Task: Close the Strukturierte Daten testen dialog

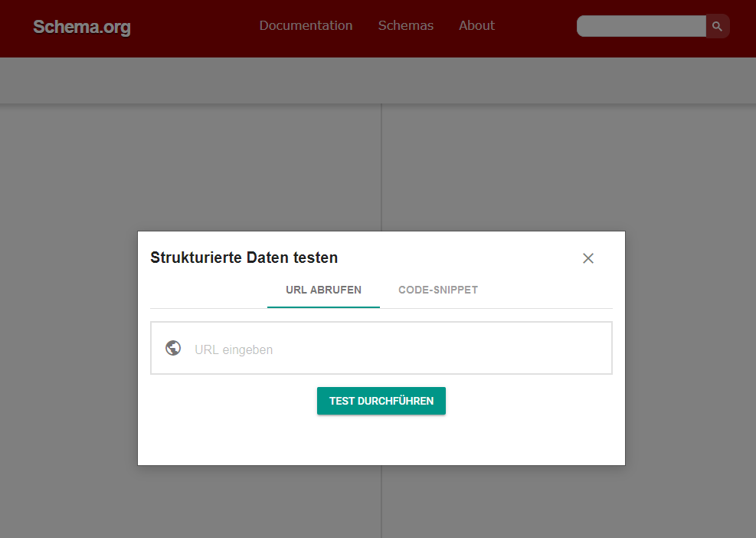Action: click(x=588, y=258)
